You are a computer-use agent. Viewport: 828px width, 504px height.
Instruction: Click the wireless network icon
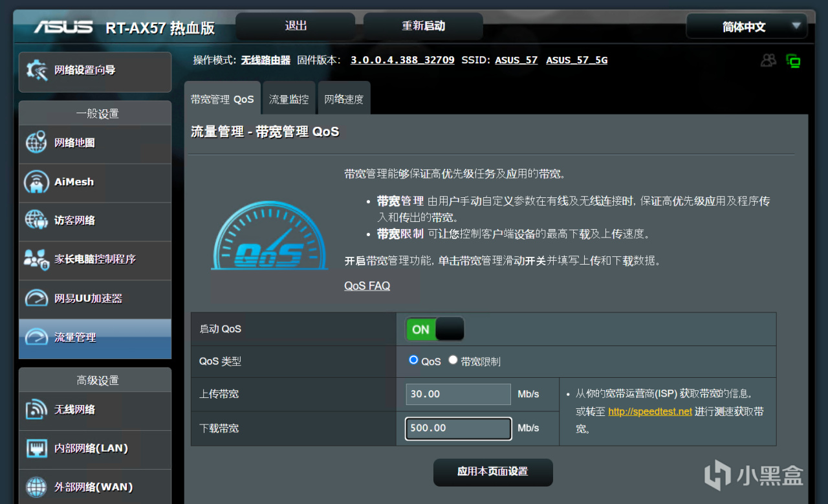[x=36, y=410]
